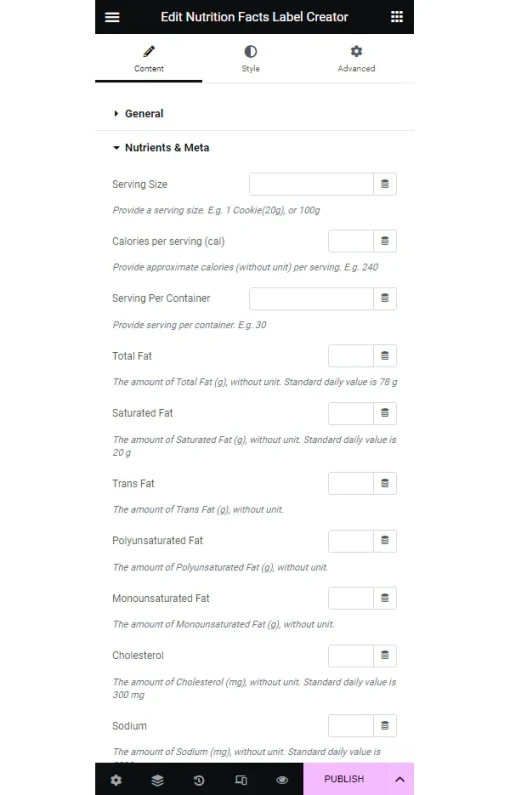Click dynamic tags icon for Serving Size
Screen dimensions: 510x795
385,184
